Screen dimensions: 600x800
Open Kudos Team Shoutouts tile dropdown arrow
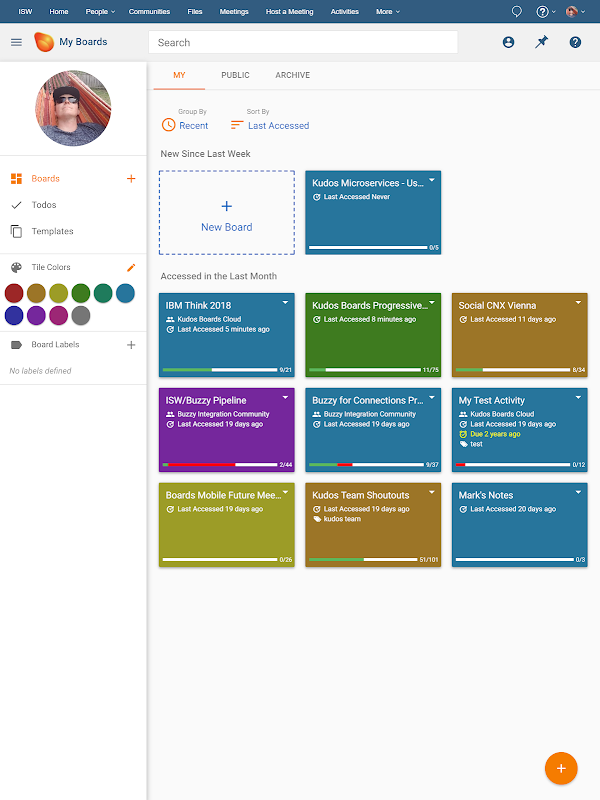click(x=432, y=492)
